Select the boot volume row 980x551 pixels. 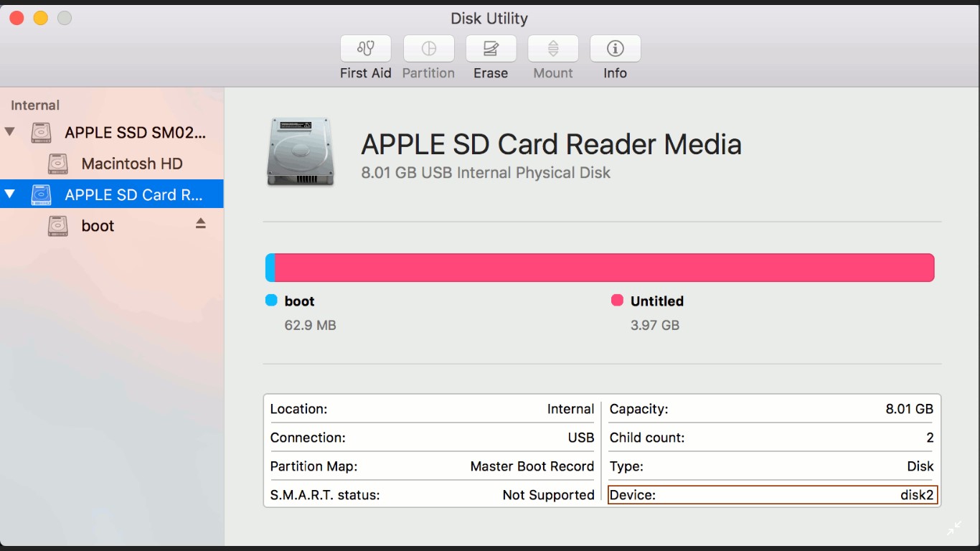tap(112, 226)
